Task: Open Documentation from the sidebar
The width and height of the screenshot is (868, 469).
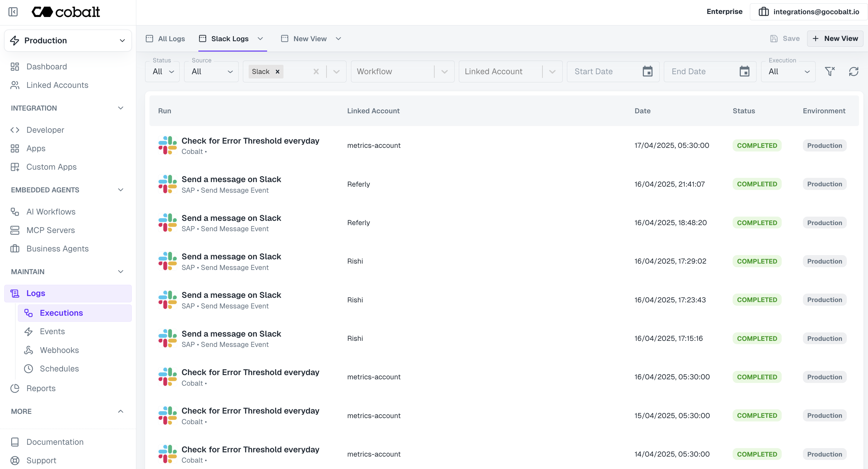Action: coord(55,442)
